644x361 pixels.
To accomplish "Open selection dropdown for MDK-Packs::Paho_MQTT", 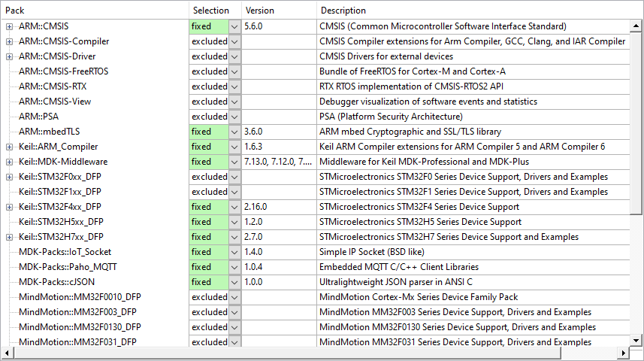I will (234, 267).
